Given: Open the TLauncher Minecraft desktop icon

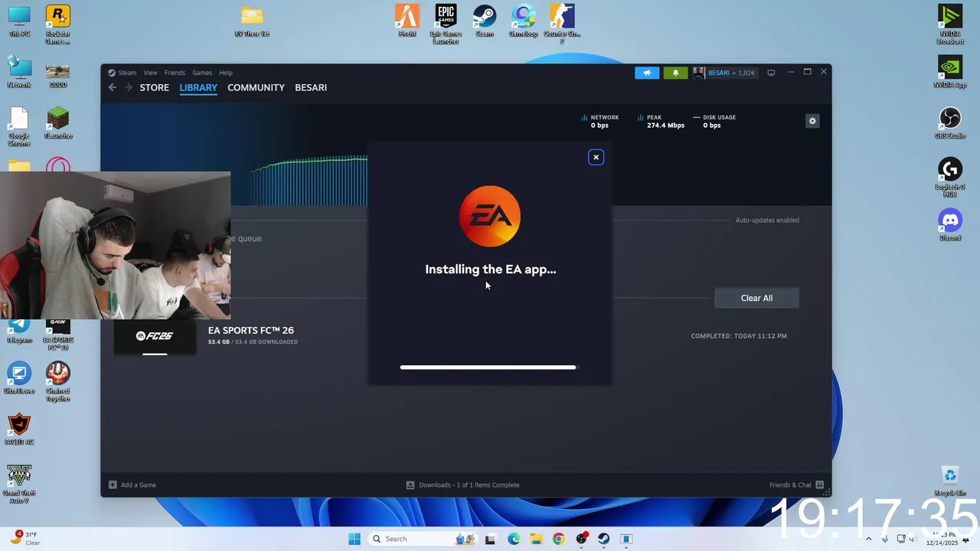Looking at the screenshot, I should pos(57,123).
